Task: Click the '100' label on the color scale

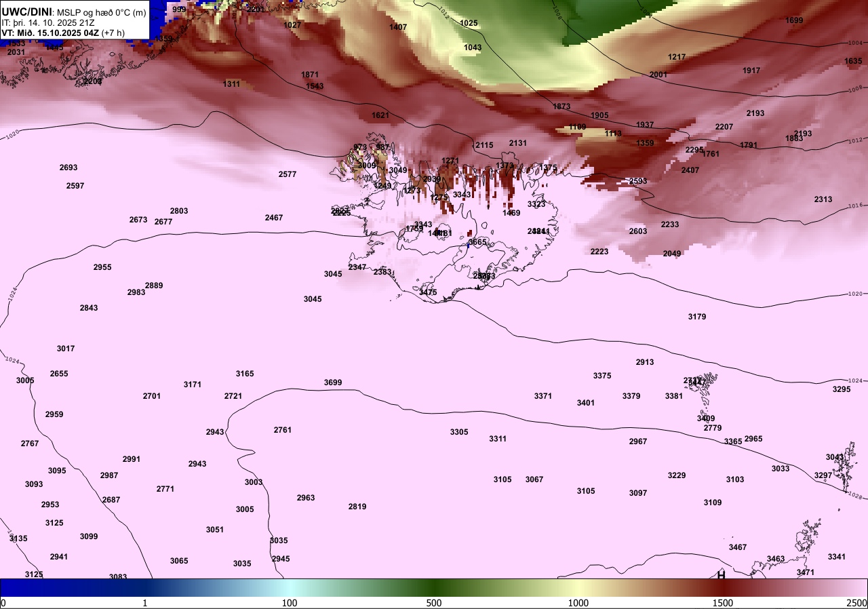Action: click(x=290, y=603)
